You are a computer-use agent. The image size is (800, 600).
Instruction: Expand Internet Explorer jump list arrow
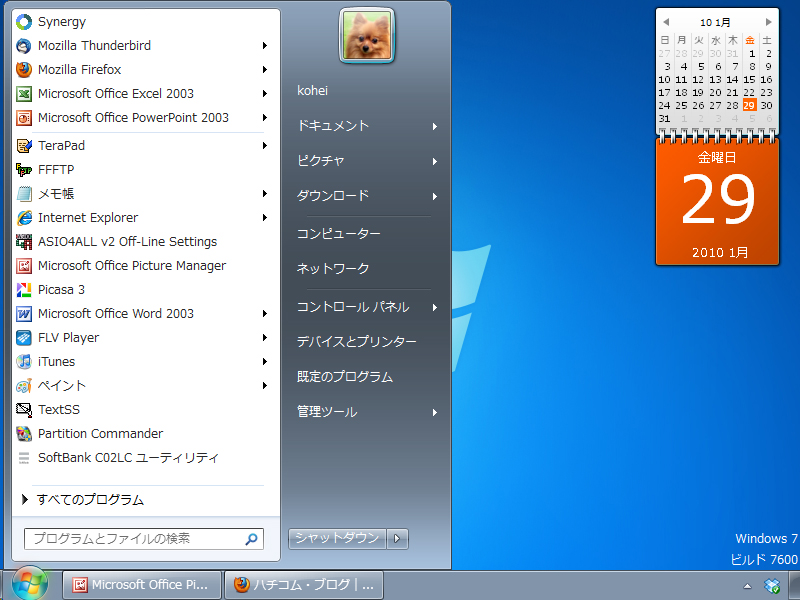click(265, 218)
